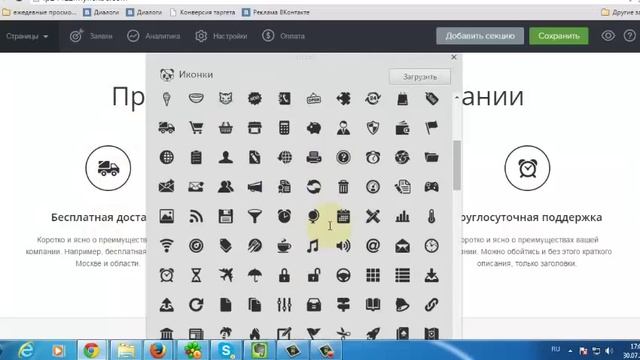Pick the calculator icon
This screenshot has width=640, height=360.
pos(284,128)
